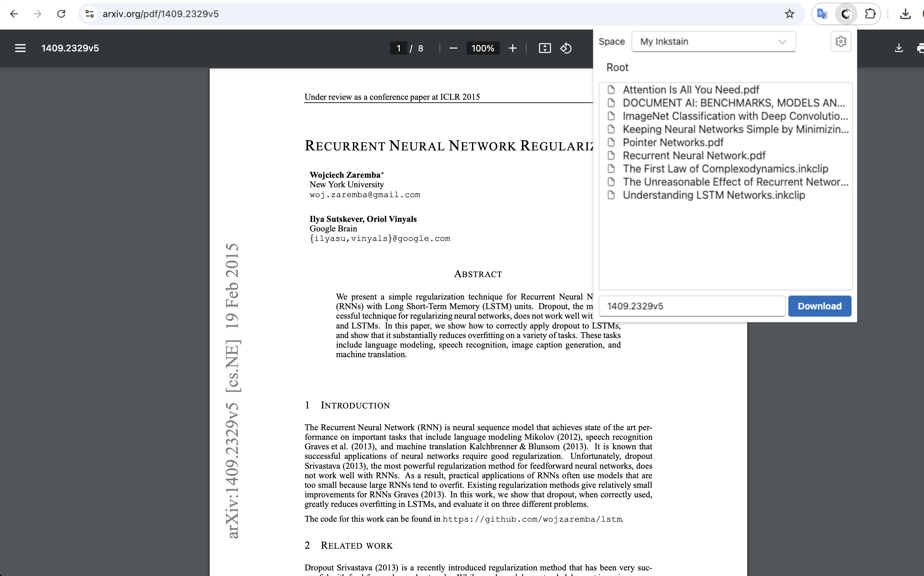The image size is (924, 576).
Task: Open browser downloads tray icon
Action: pyautogui.click(x=905, y=14)
